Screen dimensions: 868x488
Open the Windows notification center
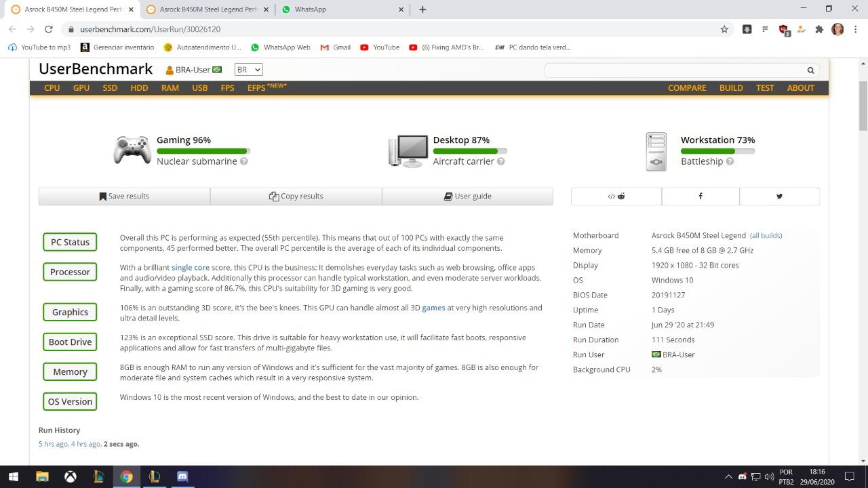(849, 476)
